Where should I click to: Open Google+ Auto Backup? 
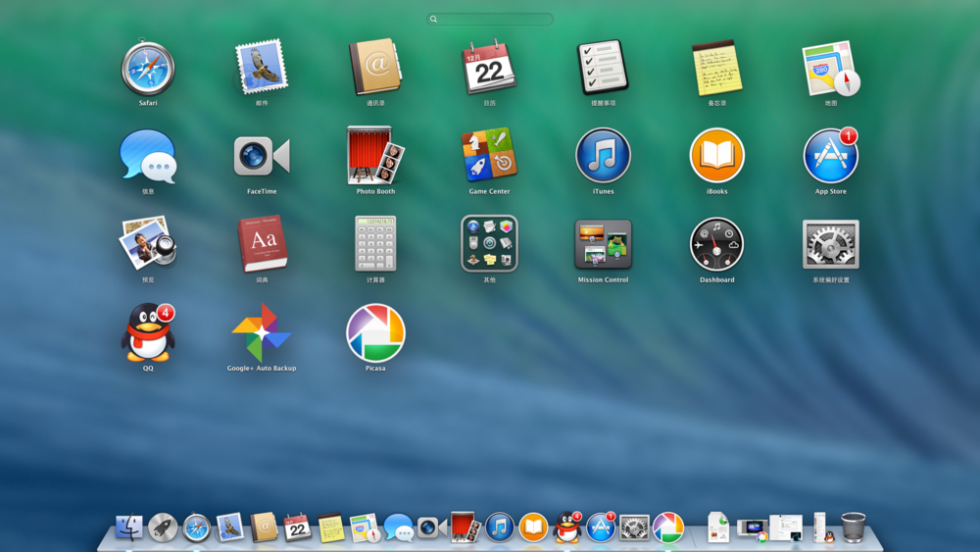(262, 332)
